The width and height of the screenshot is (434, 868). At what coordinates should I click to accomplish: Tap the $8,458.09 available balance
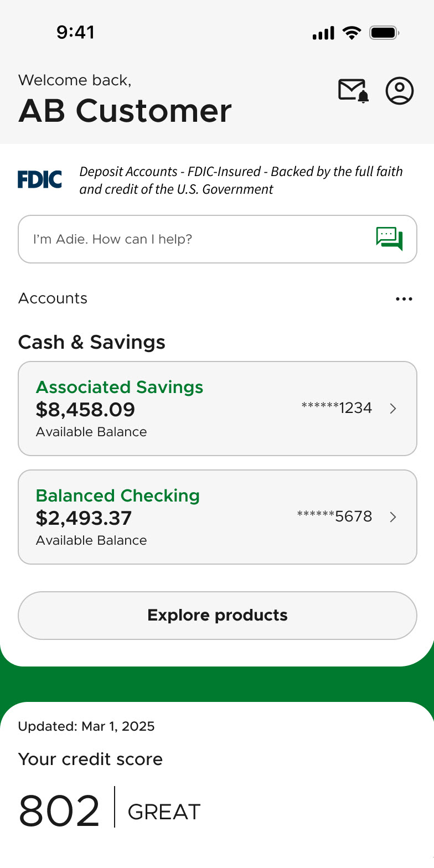[x=86, y=410]
